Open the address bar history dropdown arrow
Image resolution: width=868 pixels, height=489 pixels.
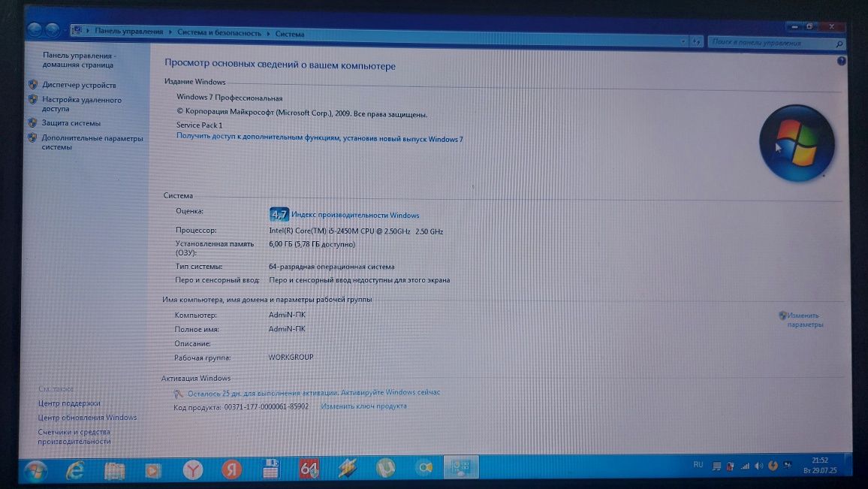683,41
